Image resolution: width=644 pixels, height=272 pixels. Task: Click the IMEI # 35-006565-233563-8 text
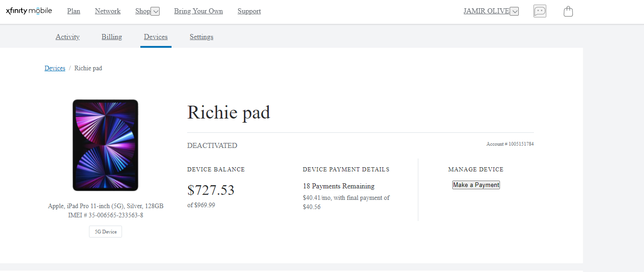[105, 215]
